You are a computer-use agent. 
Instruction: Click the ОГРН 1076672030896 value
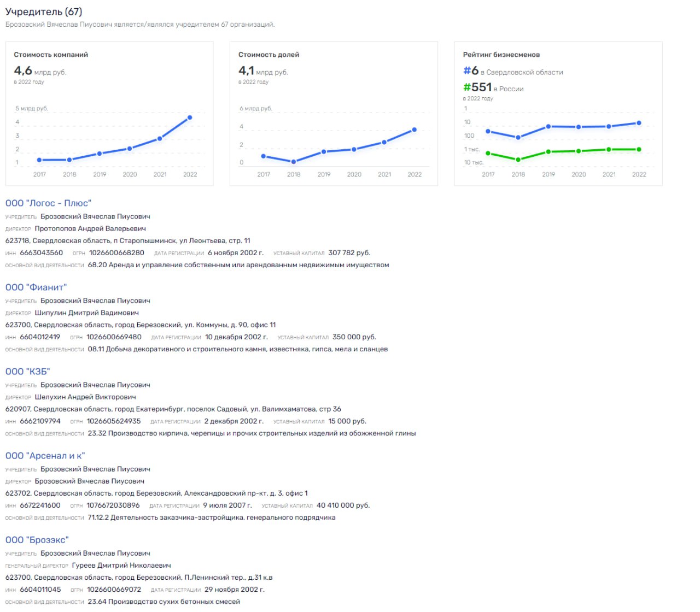[x=113, y=505]
